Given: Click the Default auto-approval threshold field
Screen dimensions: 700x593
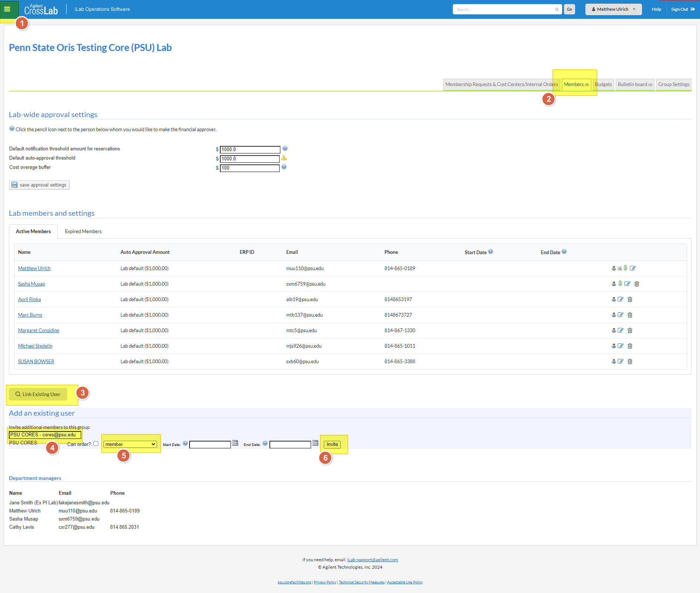Looking at the screenshot, I should point(250,159).
